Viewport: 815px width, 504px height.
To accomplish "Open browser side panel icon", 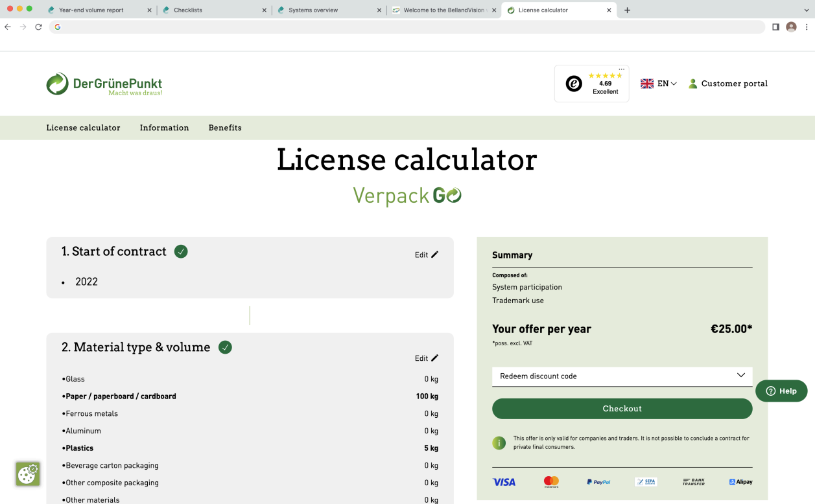I will coord(775,27).
